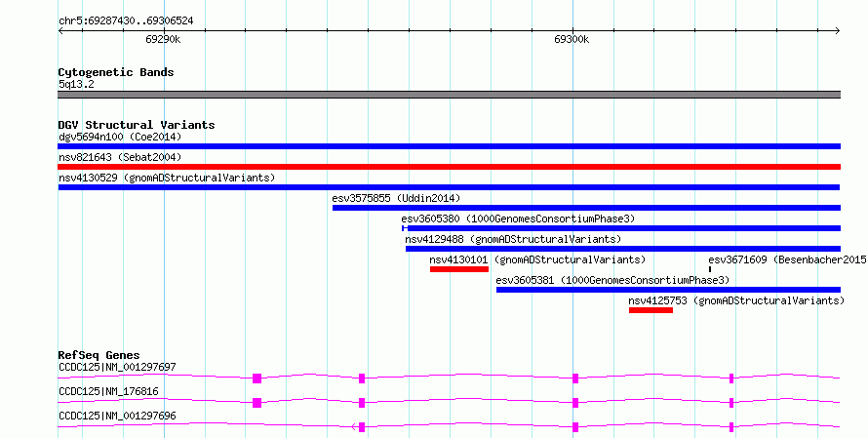The width and height of the screenshot is (868, 438).
Task: Click the nsv4129488 gnomAD label
Action: pyautogui.click(x=513, y=239)
